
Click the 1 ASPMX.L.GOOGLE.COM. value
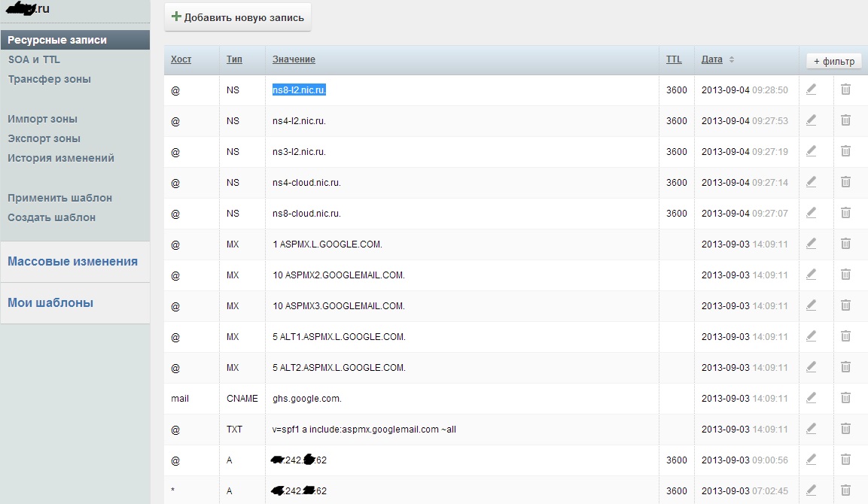(327, 244)
